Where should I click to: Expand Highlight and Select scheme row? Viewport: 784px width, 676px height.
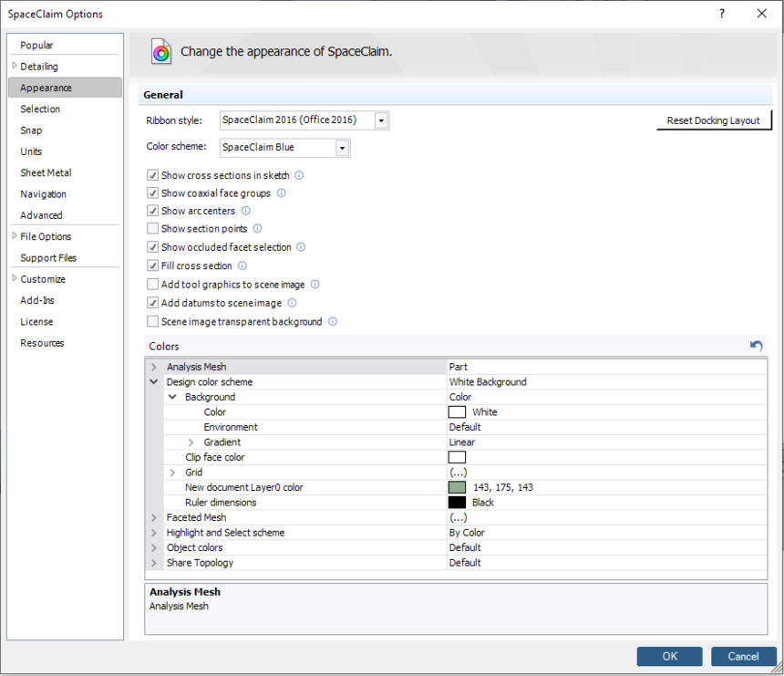pos(154,533)
